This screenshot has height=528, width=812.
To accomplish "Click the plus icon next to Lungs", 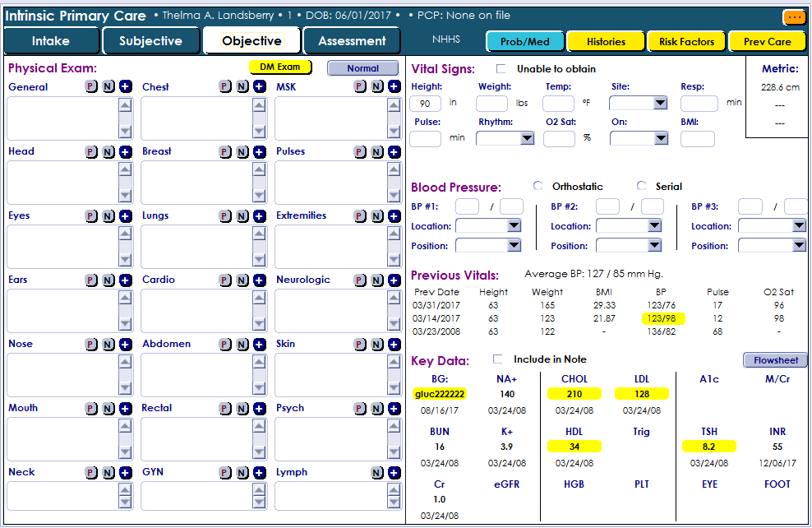I will point(259,215).
